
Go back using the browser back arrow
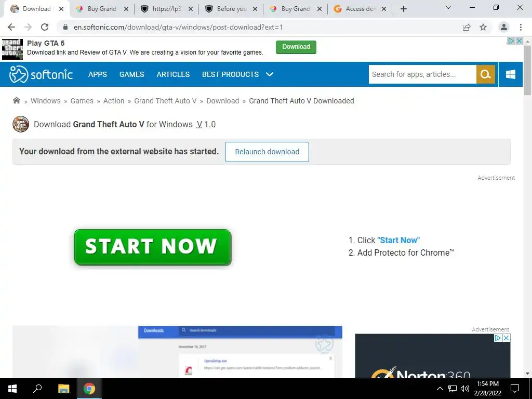[x=11, y=27]
